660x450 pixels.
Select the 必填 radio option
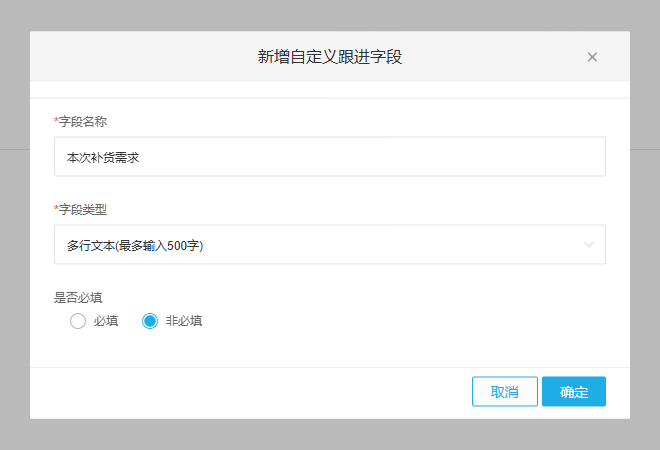(x=78, y=321)
